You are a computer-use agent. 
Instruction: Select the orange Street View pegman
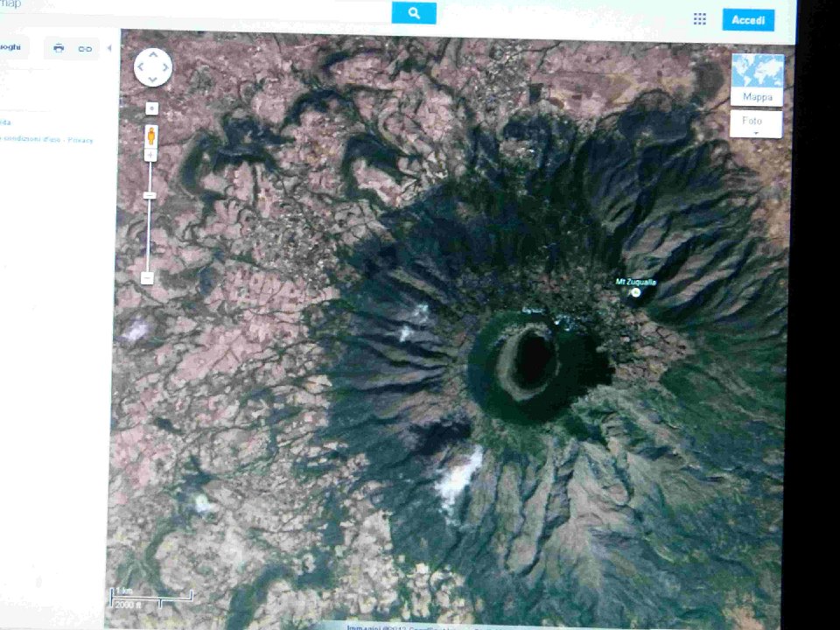click(x=151, y=136)
